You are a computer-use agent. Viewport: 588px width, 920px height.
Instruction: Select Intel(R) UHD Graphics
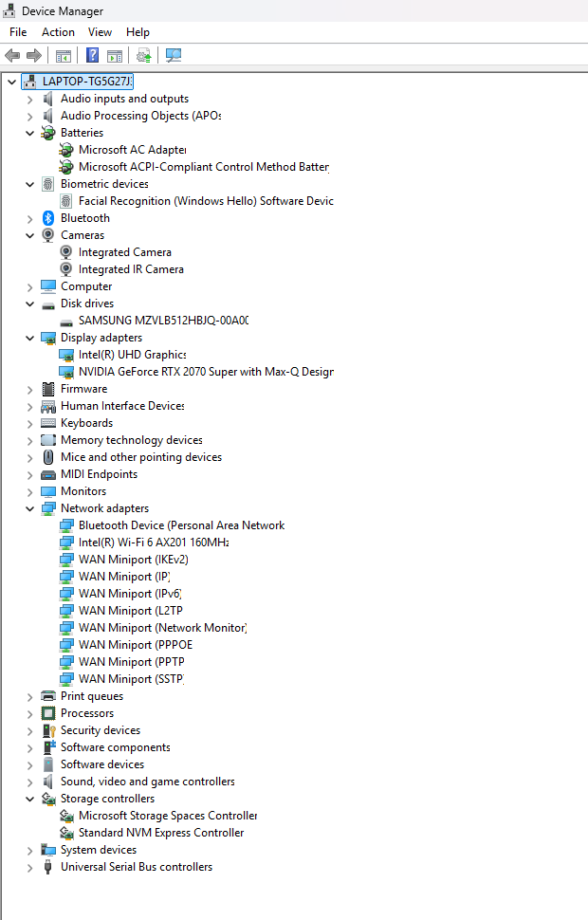132,355
